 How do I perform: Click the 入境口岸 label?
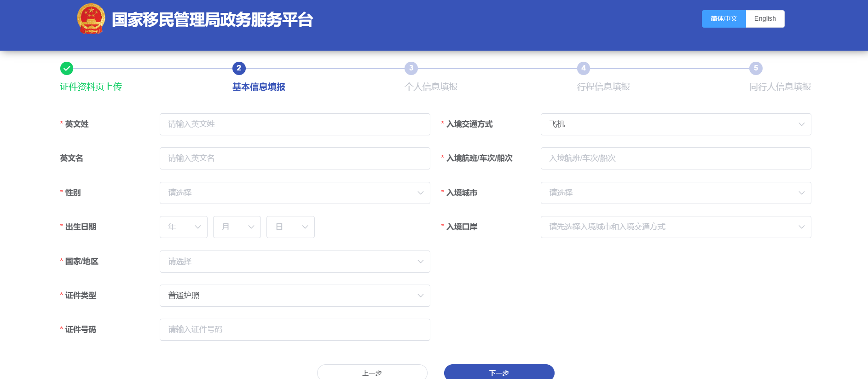(462, 227)
